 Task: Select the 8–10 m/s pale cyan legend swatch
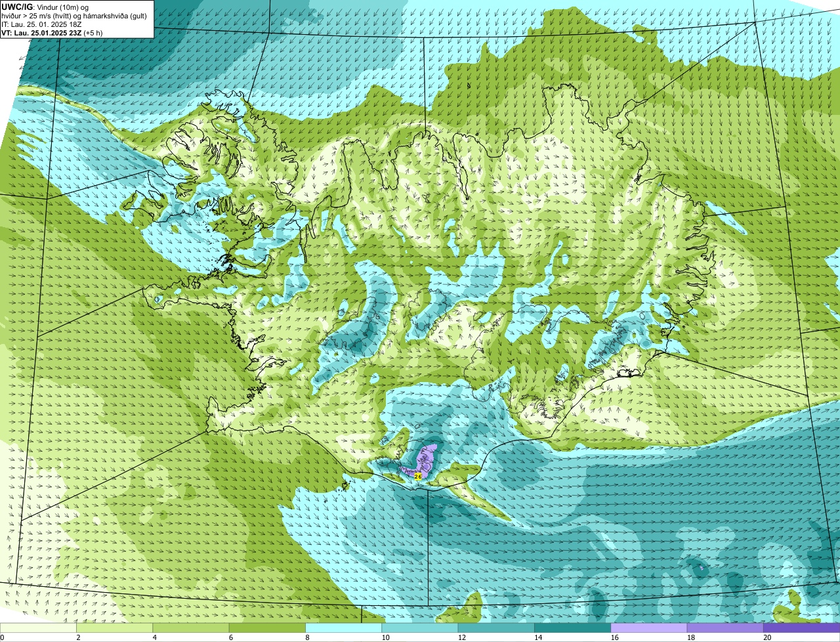click(x=344, y=628)
